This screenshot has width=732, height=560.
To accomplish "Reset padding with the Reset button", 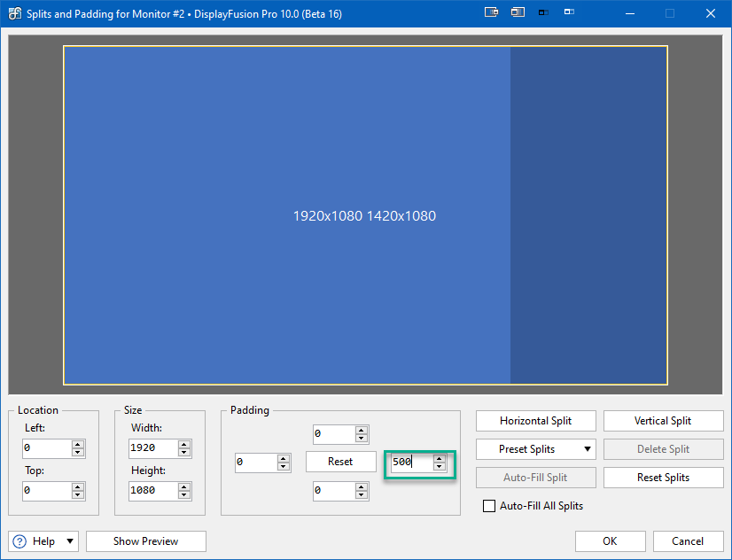I will click(x=341, y=462).
